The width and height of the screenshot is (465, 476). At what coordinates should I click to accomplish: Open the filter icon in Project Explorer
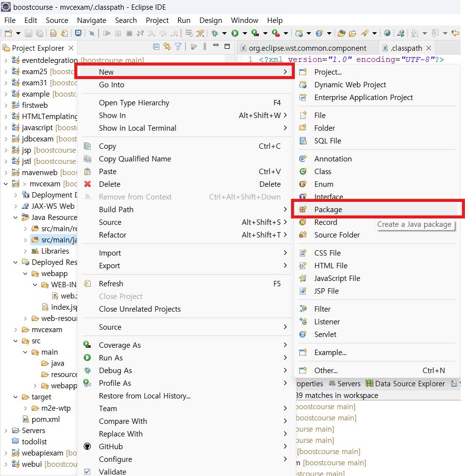coord(178,46)
